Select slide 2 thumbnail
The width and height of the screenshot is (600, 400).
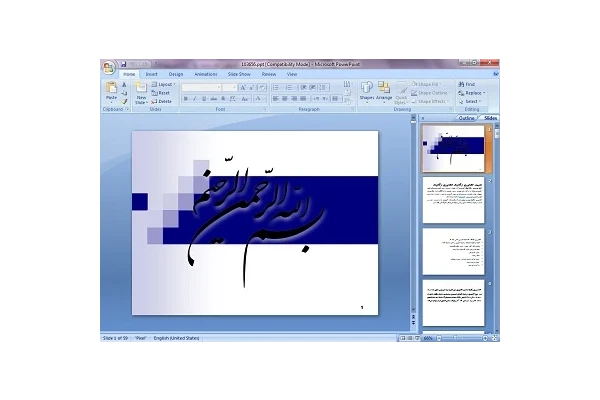pos(453,200)
